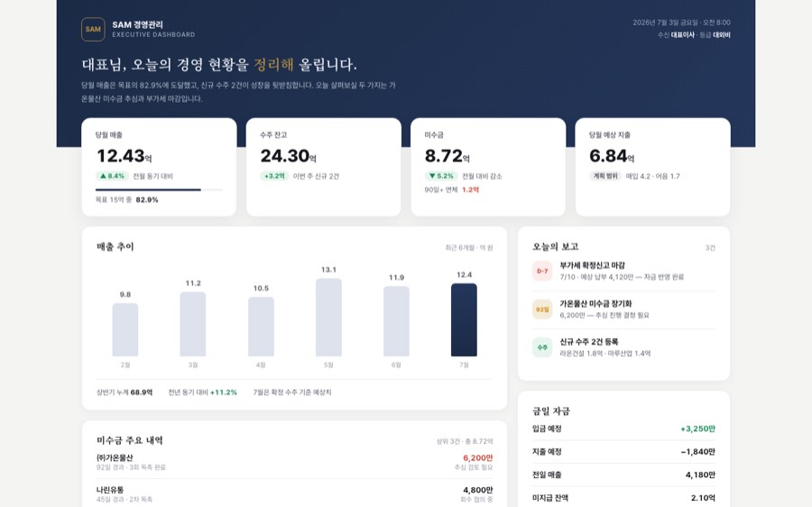Click the 92일 overdue badge
Screen dimensions: 812x507
tap(542, 309)
